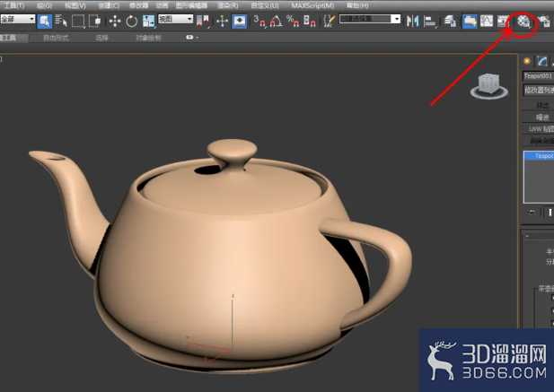The width and height of the screenshot is (554, 392).
Task: Open the MAXScript(M) menu
Action: [312, 5]
